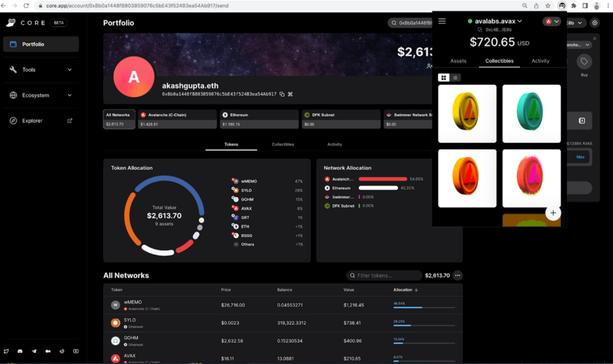Copy the 0xc4B...1E8b address in the popup

(x=480, y=30)
